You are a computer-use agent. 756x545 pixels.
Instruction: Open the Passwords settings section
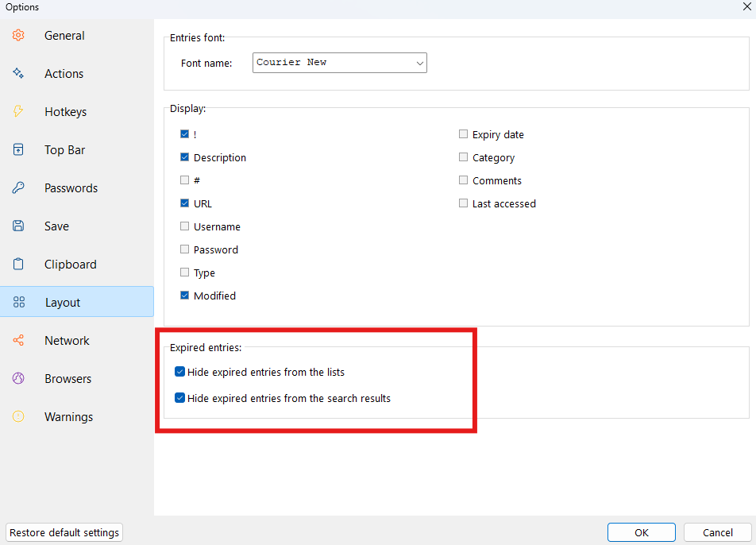pyautogui.click(x=77, y=187)
